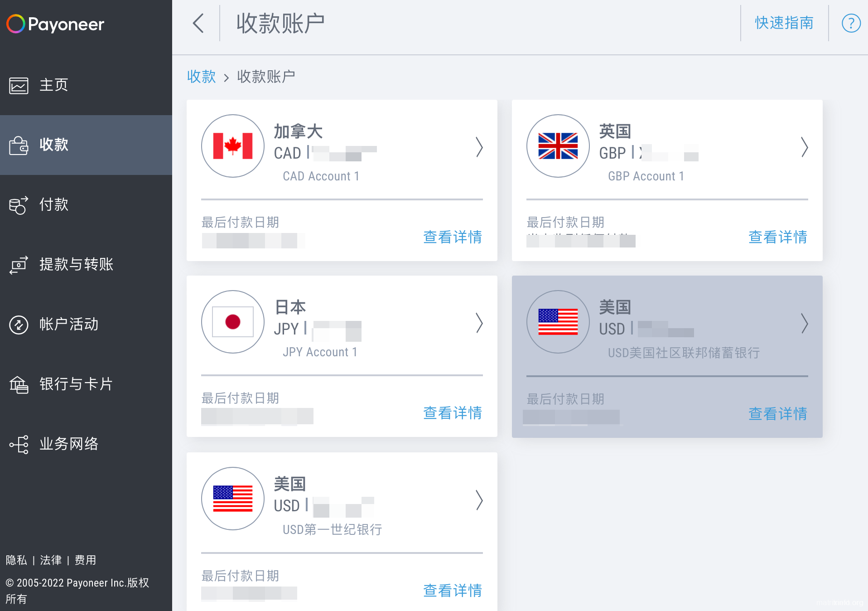Click the back arrow beside 收款账户 title
The image size is (868, 611).
click(198, 23)
